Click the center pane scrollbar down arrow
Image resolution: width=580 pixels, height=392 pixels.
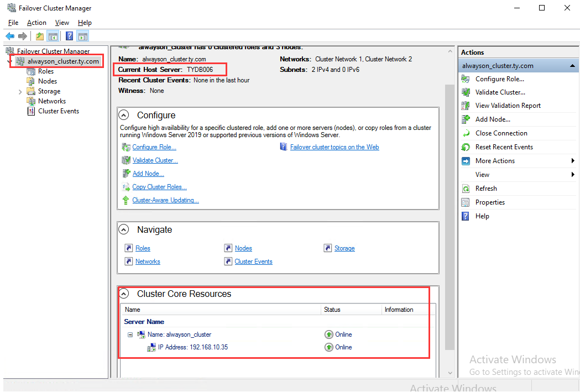[x=450, y=373]
